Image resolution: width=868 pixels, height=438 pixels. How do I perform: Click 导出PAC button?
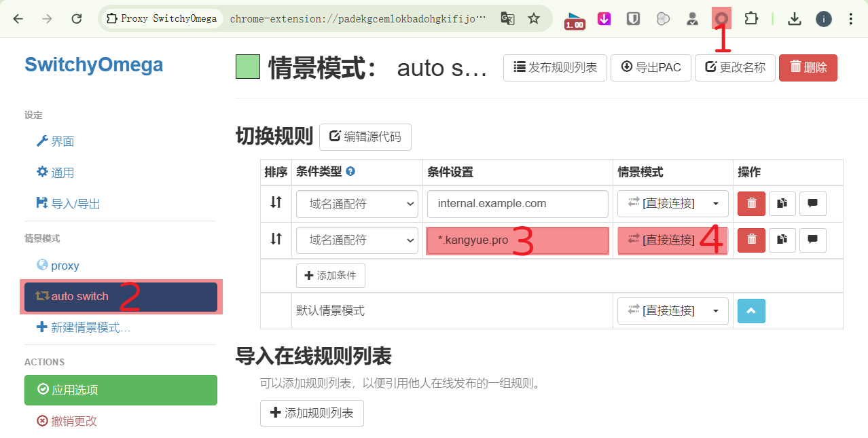(x=651, y=68)
